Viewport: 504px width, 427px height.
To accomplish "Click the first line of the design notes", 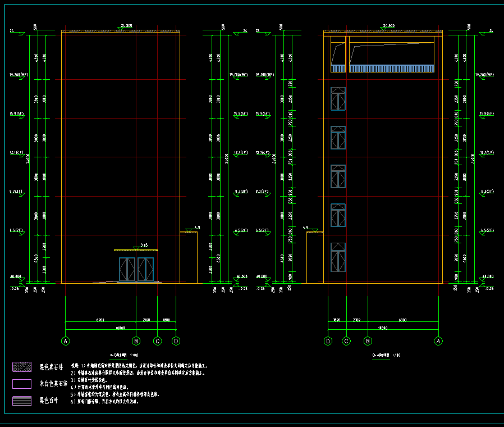I will tap(139, 365).
